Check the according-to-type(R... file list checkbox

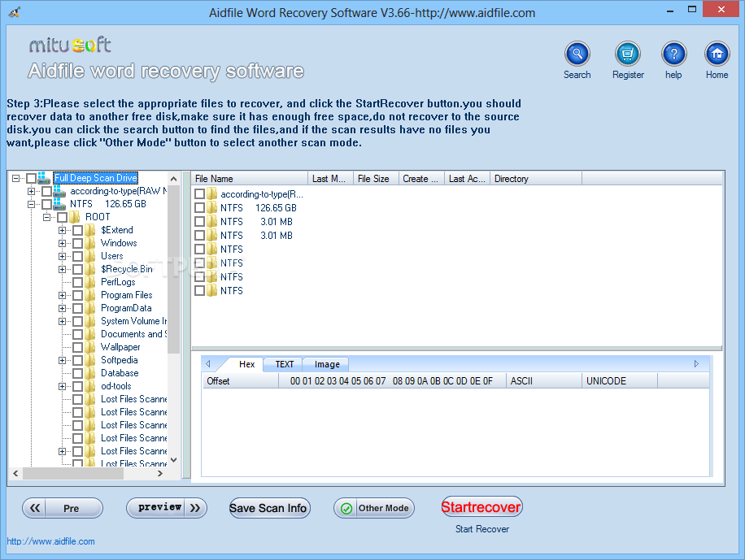199,193
